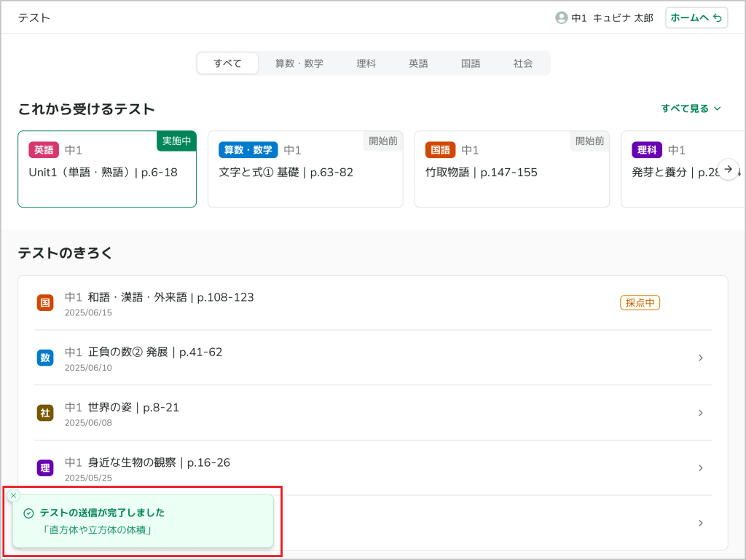Click the ホームへ home button
The image size is (746, 560).
pyautogui.click(x=696, y=18)
